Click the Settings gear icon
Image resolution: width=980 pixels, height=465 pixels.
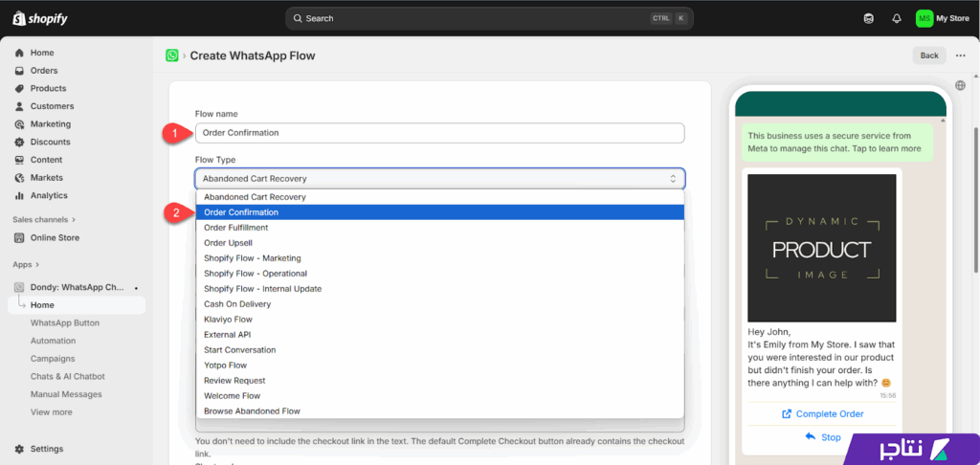19,449
